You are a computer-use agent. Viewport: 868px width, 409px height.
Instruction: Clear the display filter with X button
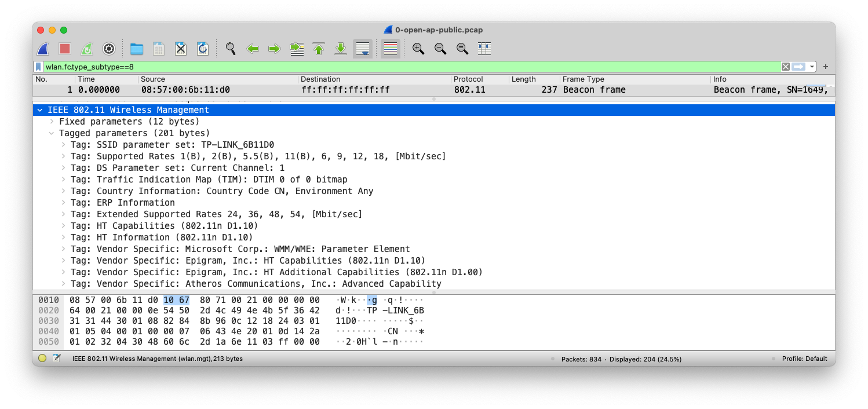[785, 67]
